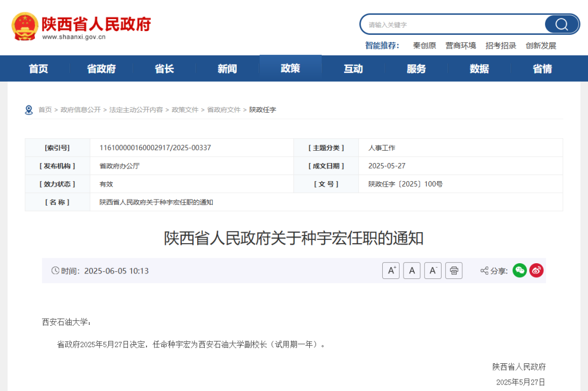
Task: Follow the 营商环境 recommended link
Action: click(x=461, y=46)
